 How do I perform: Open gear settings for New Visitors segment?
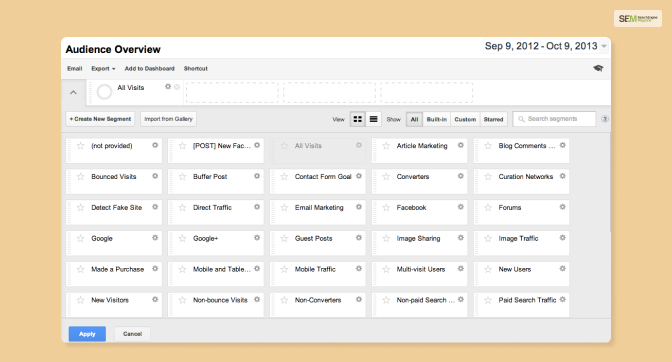click(155, 299)
